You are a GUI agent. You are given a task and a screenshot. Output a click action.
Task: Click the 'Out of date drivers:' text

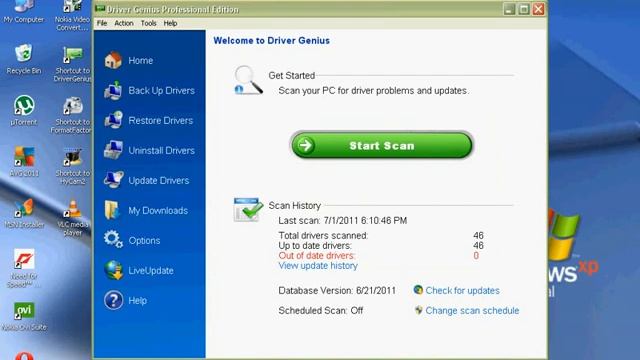point(317,256)
